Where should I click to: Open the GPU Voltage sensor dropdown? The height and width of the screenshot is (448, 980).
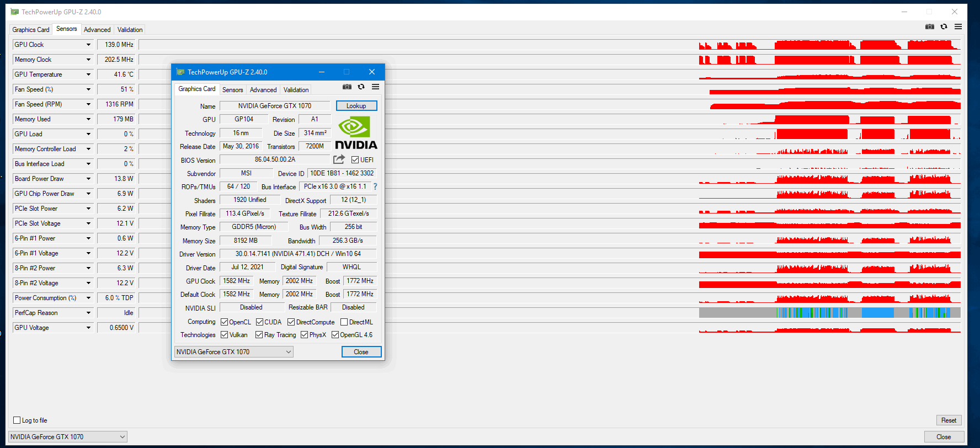click(x=88, y=328)
